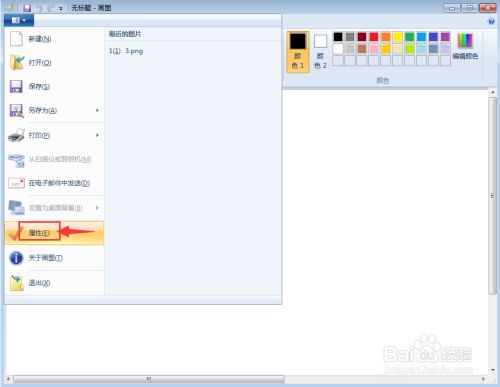Open 关于画图(T) about dialog
Screen dimensions: 500x387
pos(54,258)
